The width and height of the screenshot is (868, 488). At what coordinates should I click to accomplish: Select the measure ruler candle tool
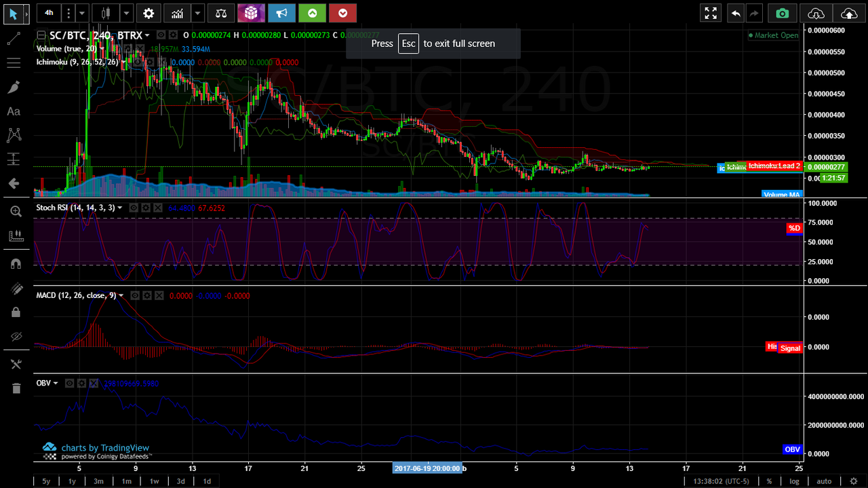click(x=16, y=236)
